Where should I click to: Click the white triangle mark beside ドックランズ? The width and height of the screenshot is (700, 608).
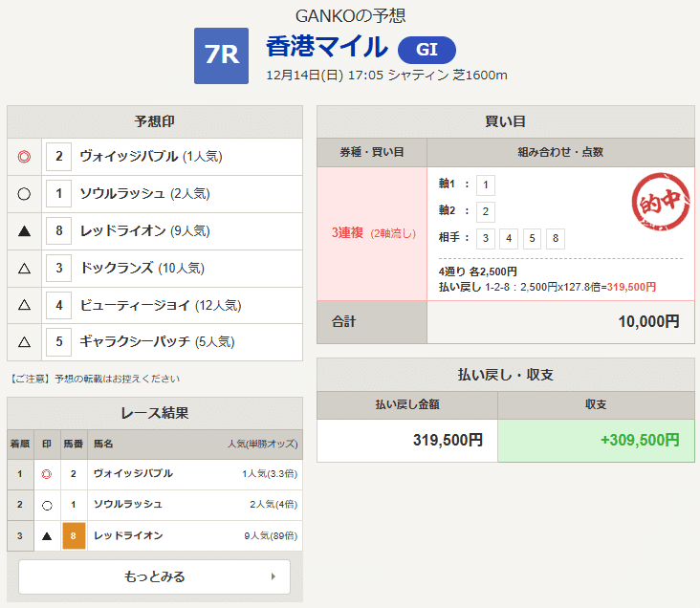tap(25, 269)
